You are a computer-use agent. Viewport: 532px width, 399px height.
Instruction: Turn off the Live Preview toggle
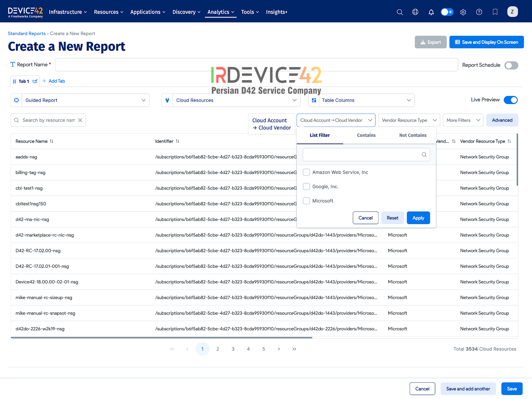click(511, 100)
